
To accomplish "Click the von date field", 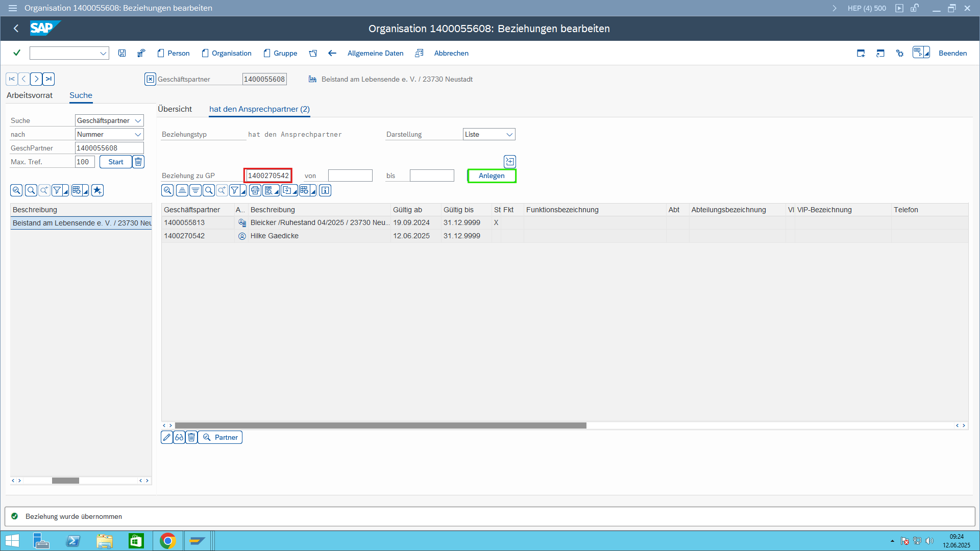I will [350, 176].
